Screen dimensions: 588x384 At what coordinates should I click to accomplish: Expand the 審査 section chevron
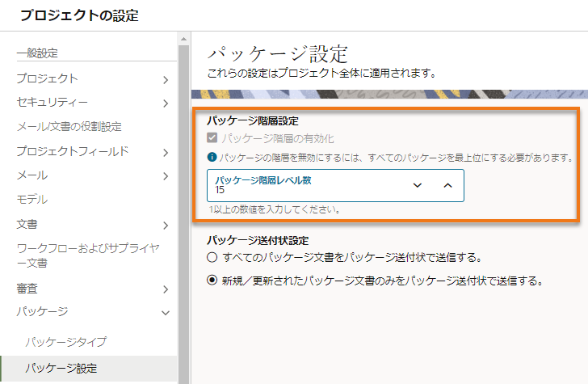(x=166, y=289)
